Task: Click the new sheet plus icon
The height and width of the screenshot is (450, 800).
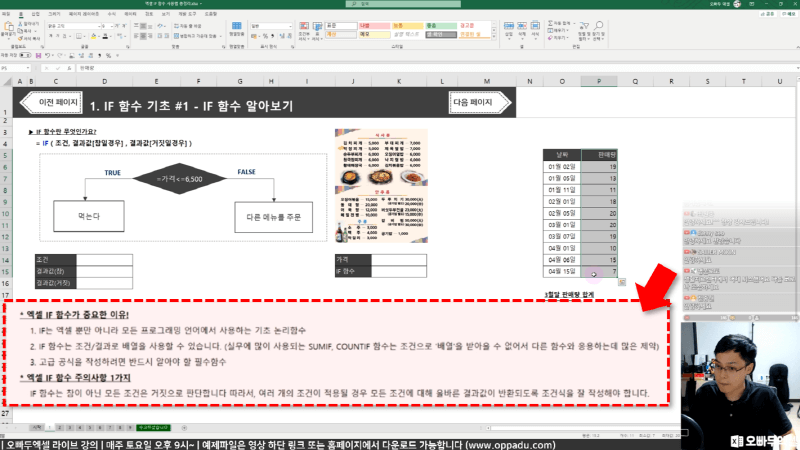Action: click(184, 428)
